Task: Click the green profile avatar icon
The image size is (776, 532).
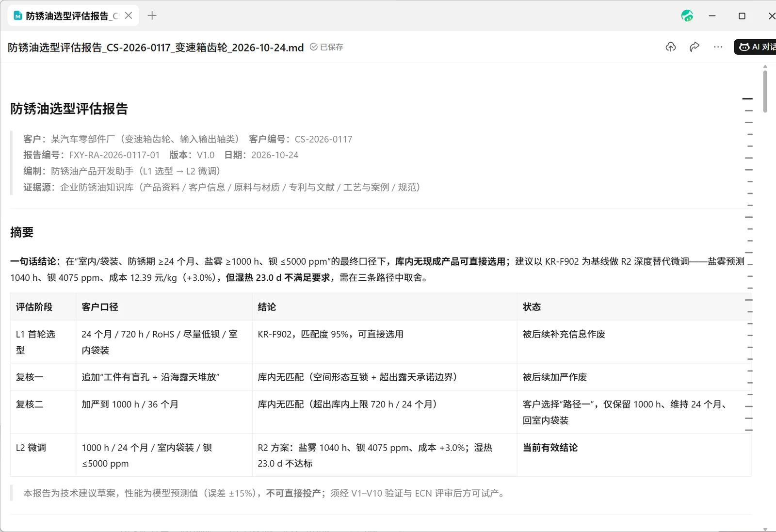Action: click(x=687, y=16)
